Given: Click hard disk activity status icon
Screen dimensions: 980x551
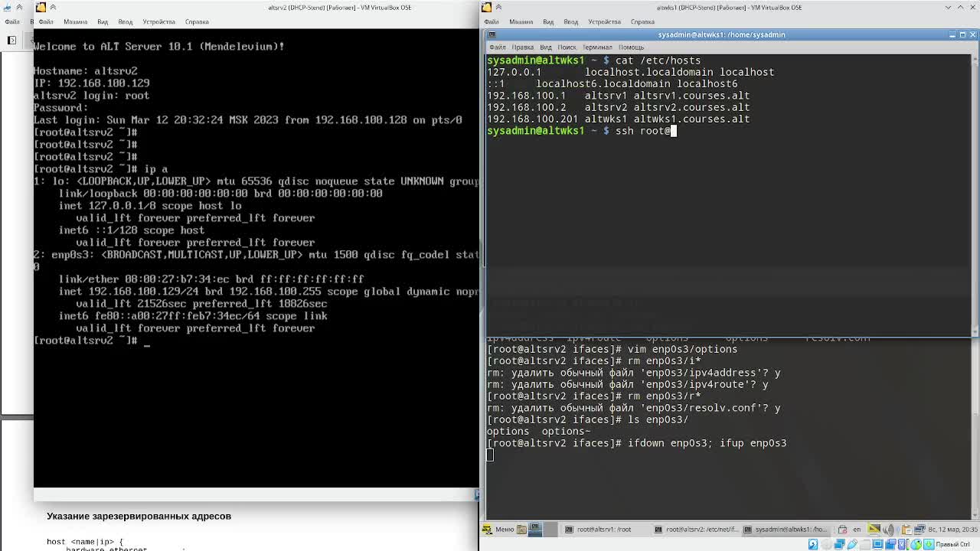Looking at the screenshot, I should [813, 544].
